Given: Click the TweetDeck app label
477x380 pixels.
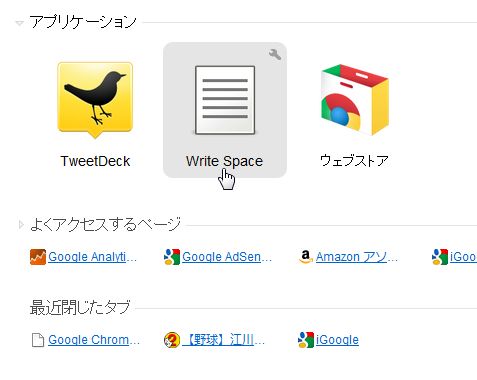Looking at the screenshot, I should click(95, 161).
